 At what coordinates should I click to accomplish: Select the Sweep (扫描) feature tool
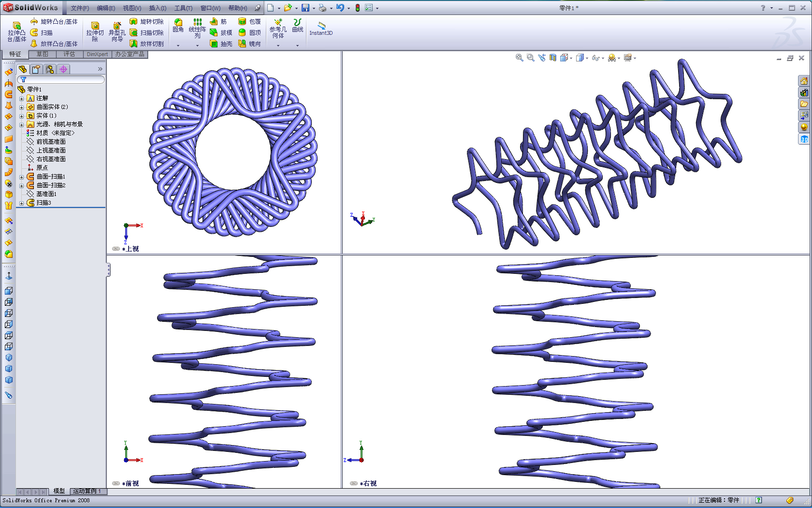(x=42, y=33)
